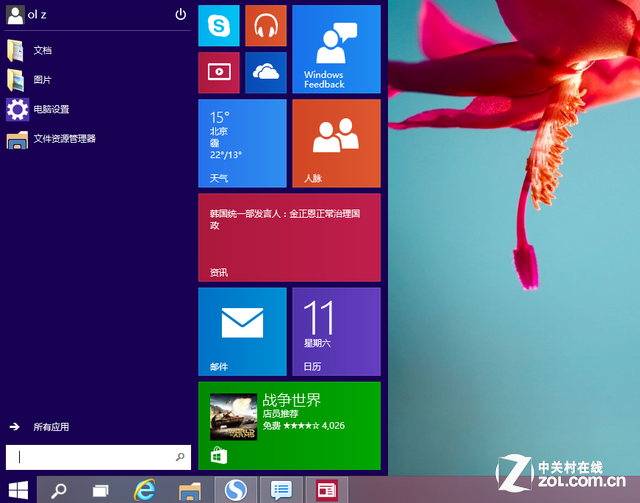Open 文档 Documents folder

[42, 50]
